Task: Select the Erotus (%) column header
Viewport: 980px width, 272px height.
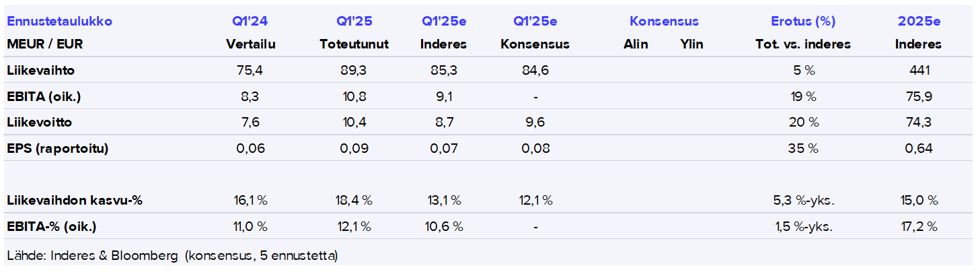Action: coord(803,22)
